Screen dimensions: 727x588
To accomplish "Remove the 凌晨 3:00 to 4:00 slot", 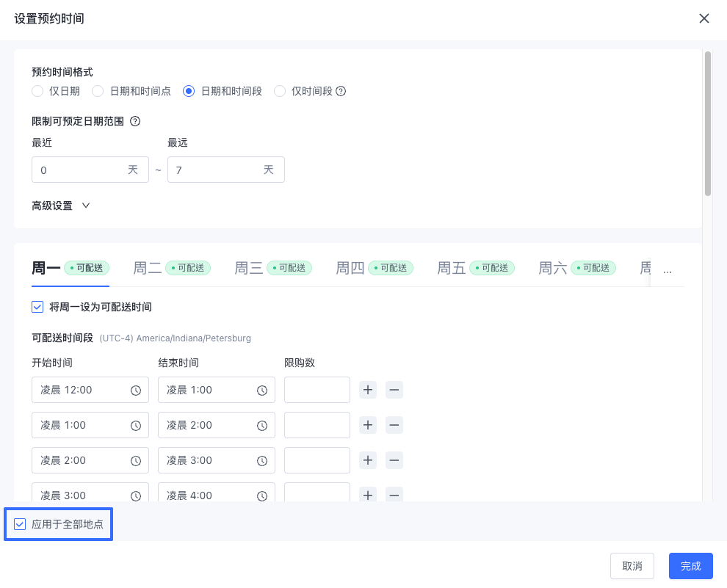I will 394,496.
